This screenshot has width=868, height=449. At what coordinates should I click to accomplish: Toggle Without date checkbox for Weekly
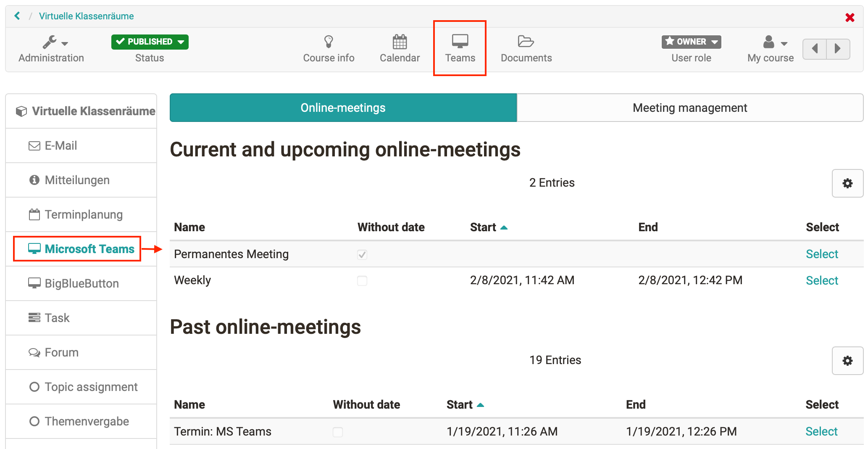(362, 281)
